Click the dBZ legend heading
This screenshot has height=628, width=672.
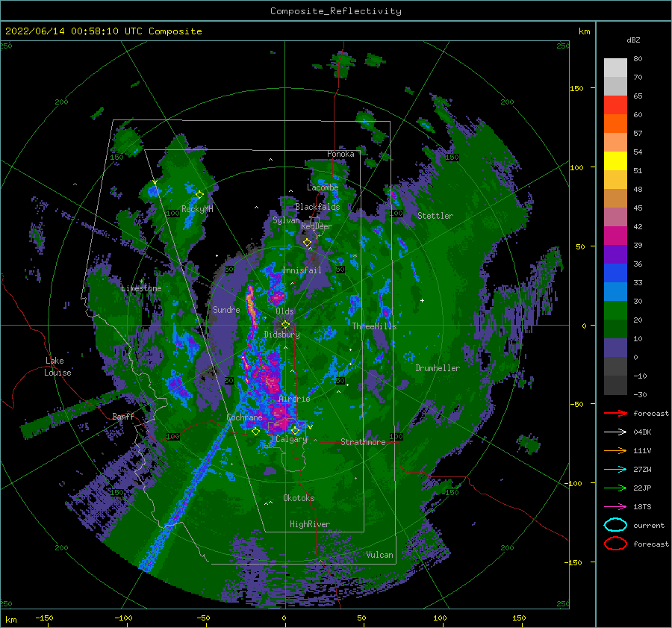pyautogui.click(x=633, y=40)
